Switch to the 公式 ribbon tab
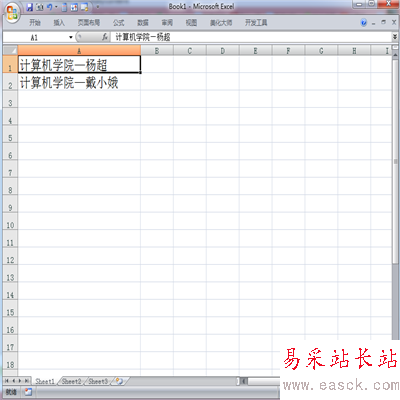Viewport: 400px width, 400px height. tap(118, 23)
